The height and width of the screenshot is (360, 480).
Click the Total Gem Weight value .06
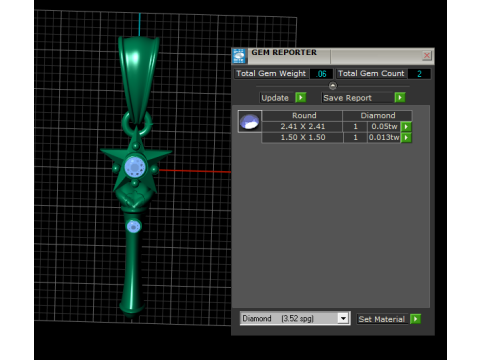[321, 74]
